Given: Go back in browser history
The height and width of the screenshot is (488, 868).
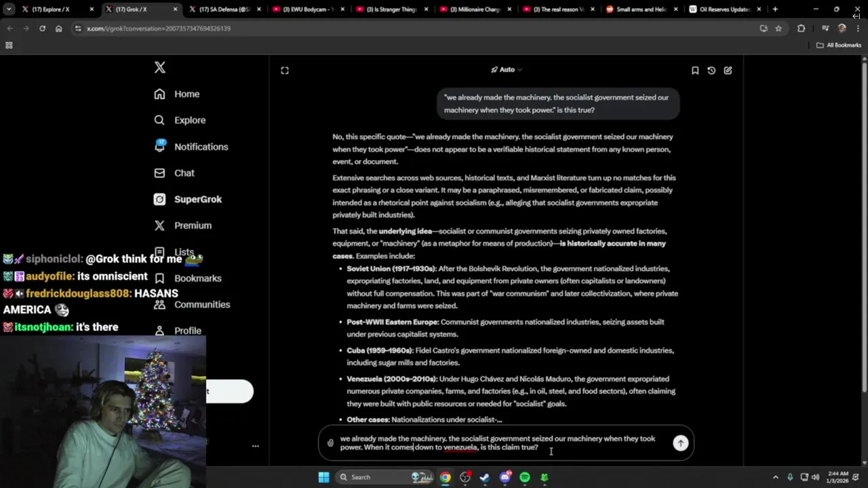Looking at the screenshot, I should (9, 28).
